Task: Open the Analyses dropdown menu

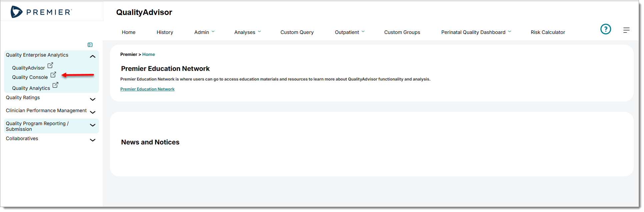Action: [x=247, y=32]
